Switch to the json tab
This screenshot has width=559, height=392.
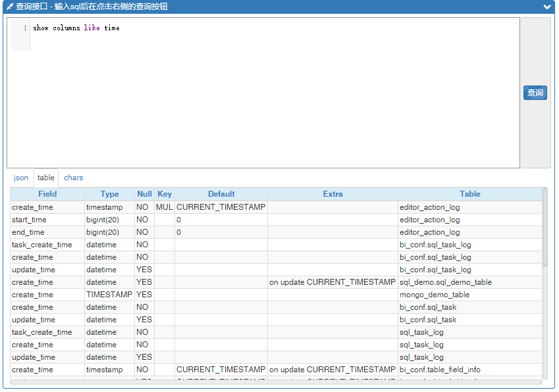click(x=21, y=178)
